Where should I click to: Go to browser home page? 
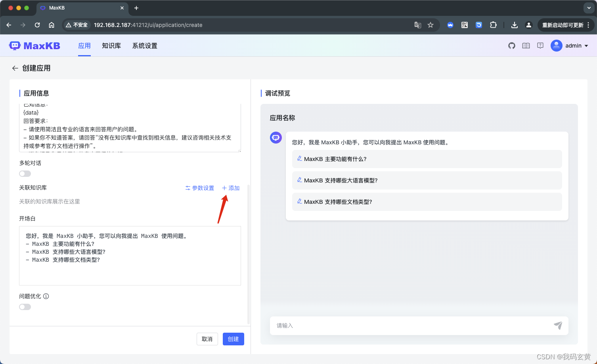pyautogui.click(x=52, y=25)
